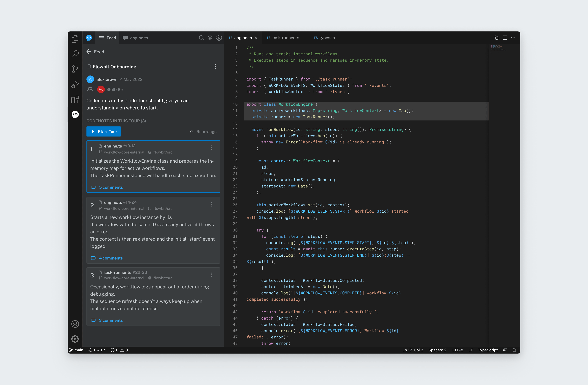Open the Source Control view
Viewport: 588px width, 385px height.
75,69
